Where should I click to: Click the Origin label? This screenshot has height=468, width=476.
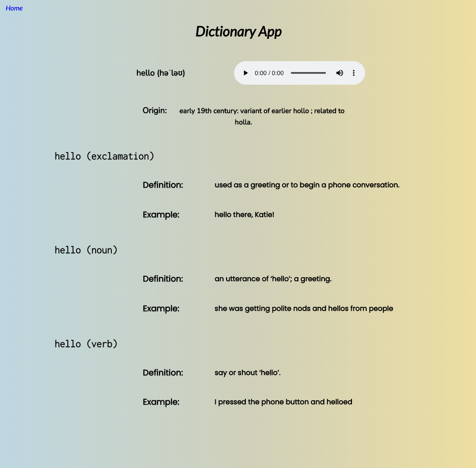155,110
